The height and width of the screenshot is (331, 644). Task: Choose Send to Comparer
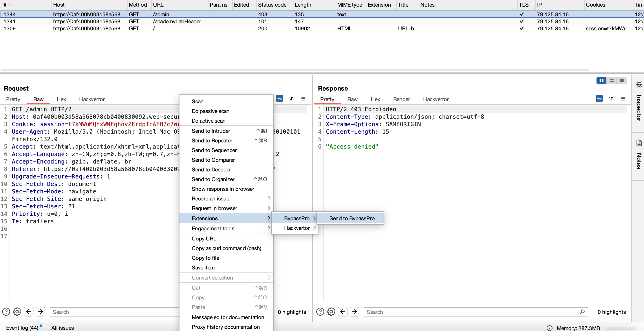tap(226, 160)
